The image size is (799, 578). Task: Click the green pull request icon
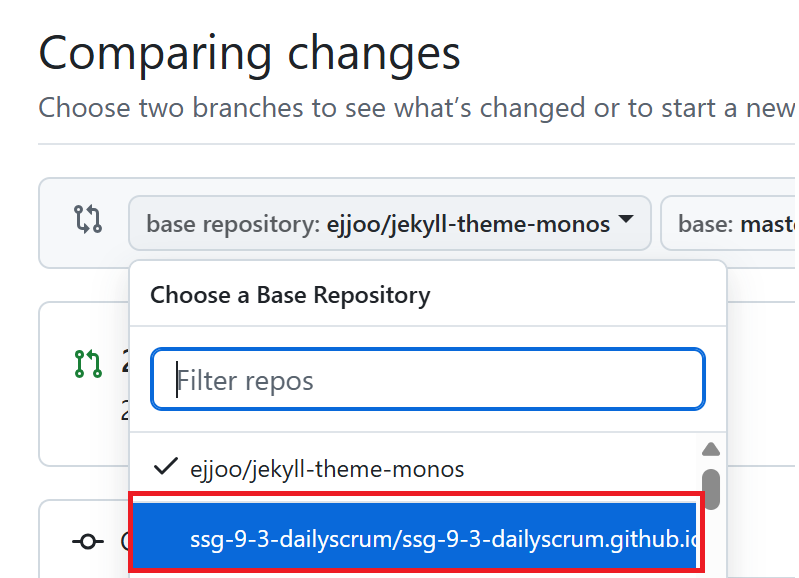pos(88,364)
